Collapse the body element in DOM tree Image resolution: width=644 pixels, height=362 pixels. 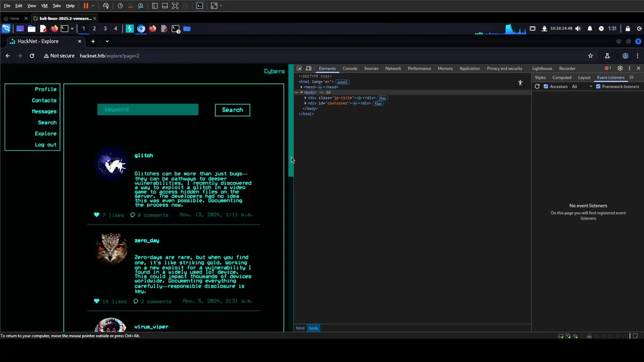301,93
